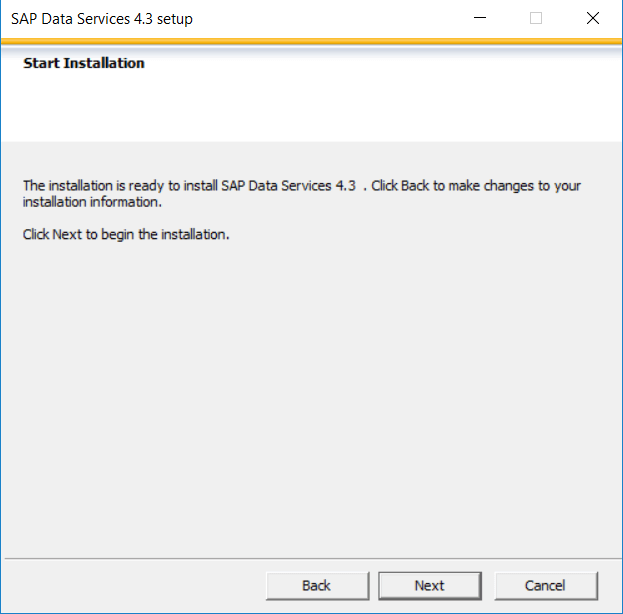Screen dimensions: 623x614
Task: Cancel the SAP Data Services setup
Action: pyautogui.click(x=546, y=585)
